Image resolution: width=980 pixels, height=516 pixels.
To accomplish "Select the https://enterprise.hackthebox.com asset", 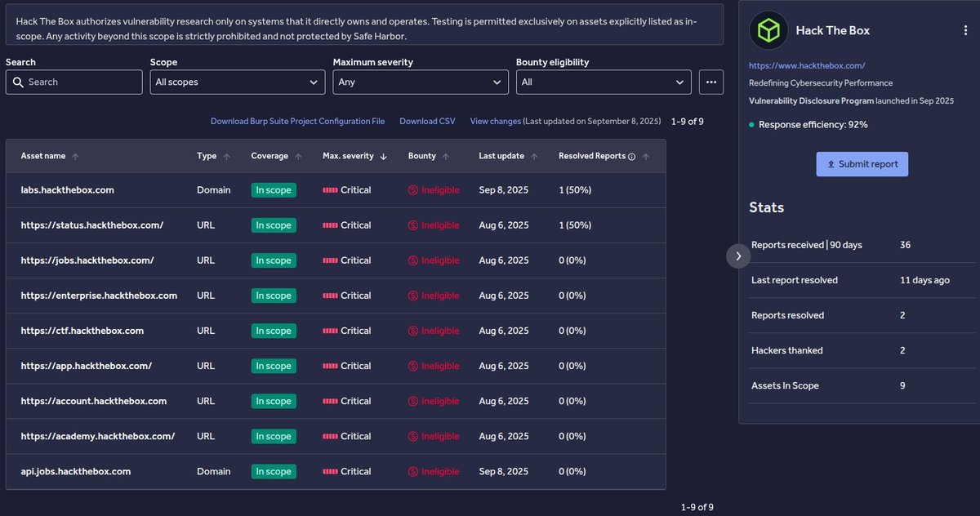I will [x=99, y=296].
